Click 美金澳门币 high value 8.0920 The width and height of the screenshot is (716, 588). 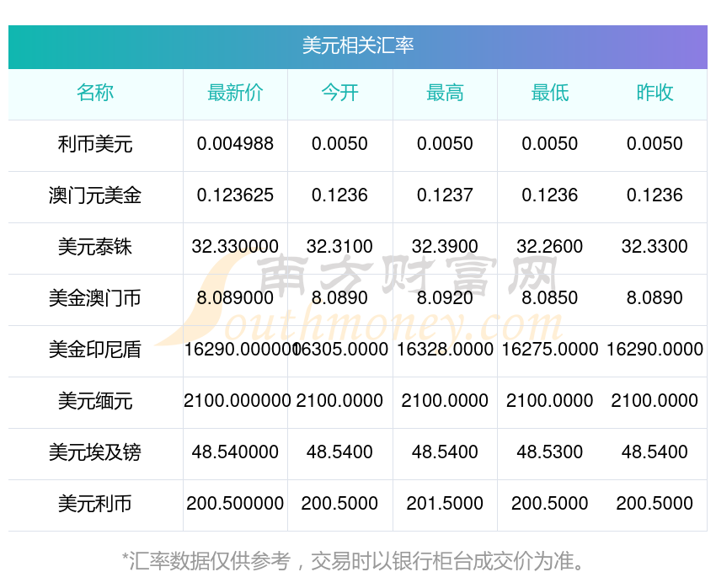click(x=445, y=298)
